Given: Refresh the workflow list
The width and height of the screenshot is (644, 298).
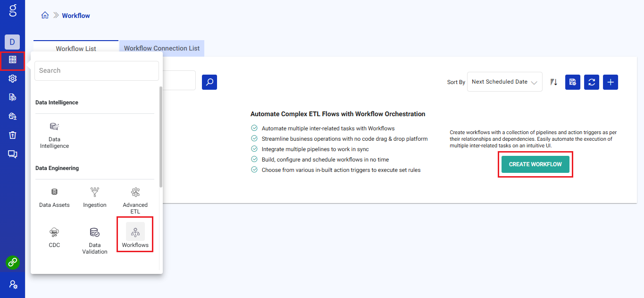Looking at the screenshot, I should 591,82.
